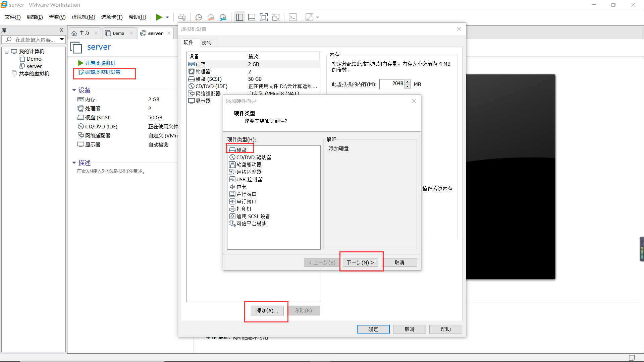Close the 添加硬件向导 dialog

[414, 101]
